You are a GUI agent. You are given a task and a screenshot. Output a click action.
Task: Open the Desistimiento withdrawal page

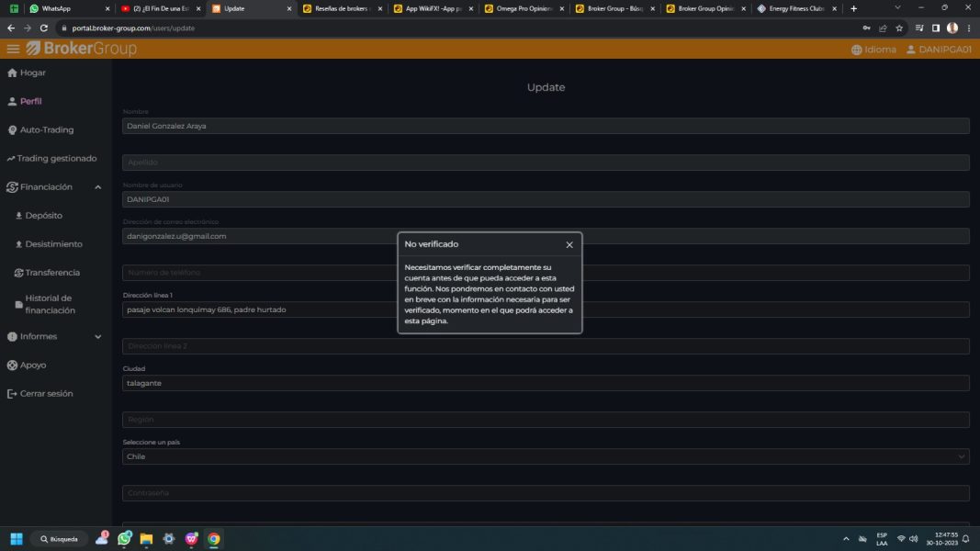pos(53,244)
